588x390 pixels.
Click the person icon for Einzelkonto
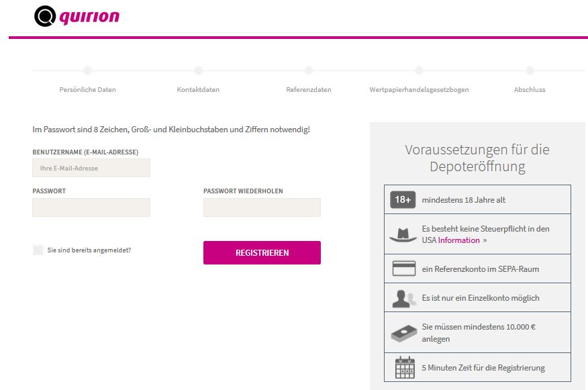(404, 299)
